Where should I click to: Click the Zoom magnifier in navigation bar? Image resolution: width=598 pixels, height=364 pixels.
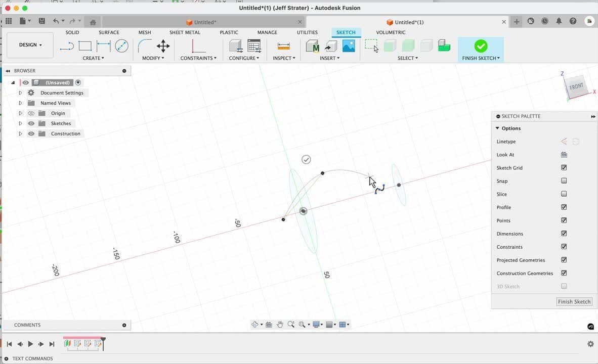coord(291,325)
